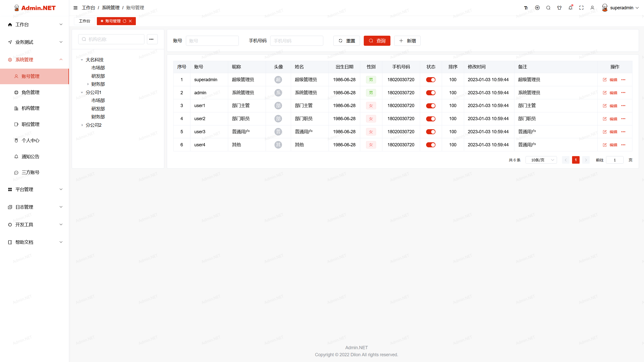Disable status switch for user2
The width and height of the screenshot is (644, 362).
(x=431, y=119)
